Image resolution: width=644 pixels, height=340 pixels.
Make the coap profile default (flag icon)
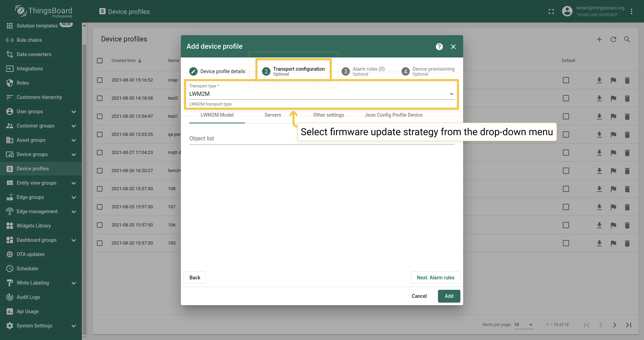pos(613,80)
